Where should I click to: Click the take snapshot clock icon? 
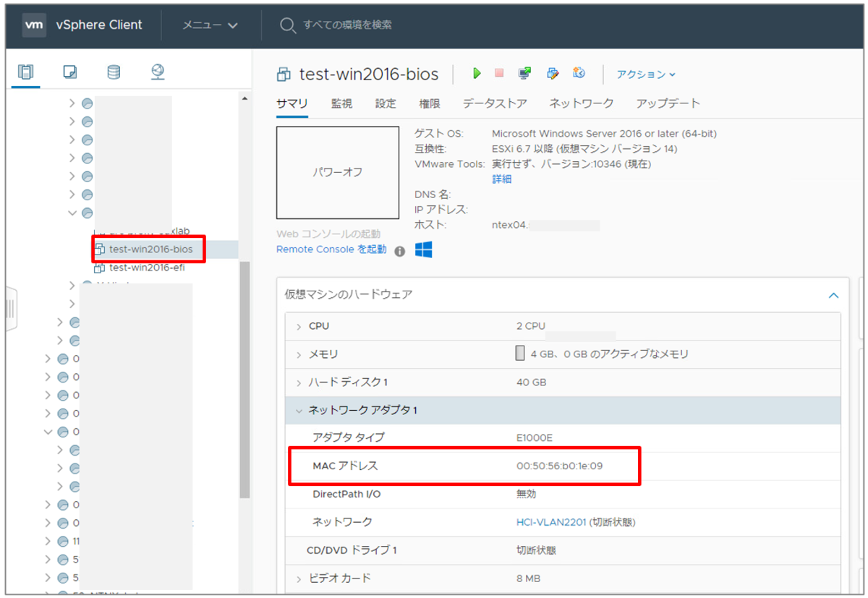click(579, 73)
